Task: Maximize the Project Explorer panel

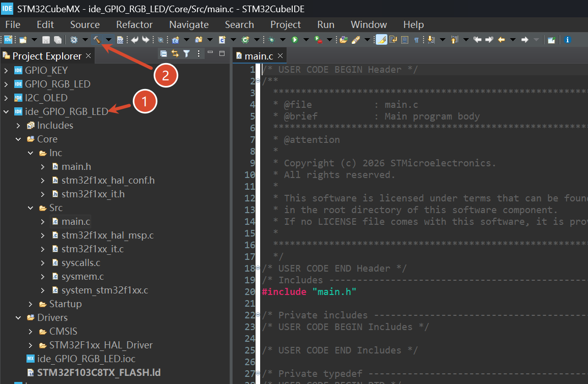Action: [x=222, y=53]
